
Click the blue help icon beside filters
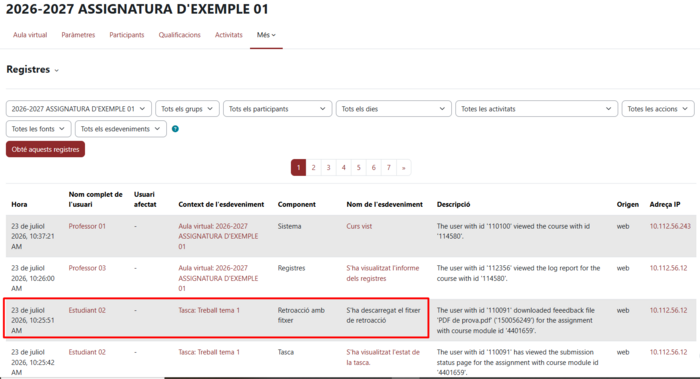[x=175, y=129]
